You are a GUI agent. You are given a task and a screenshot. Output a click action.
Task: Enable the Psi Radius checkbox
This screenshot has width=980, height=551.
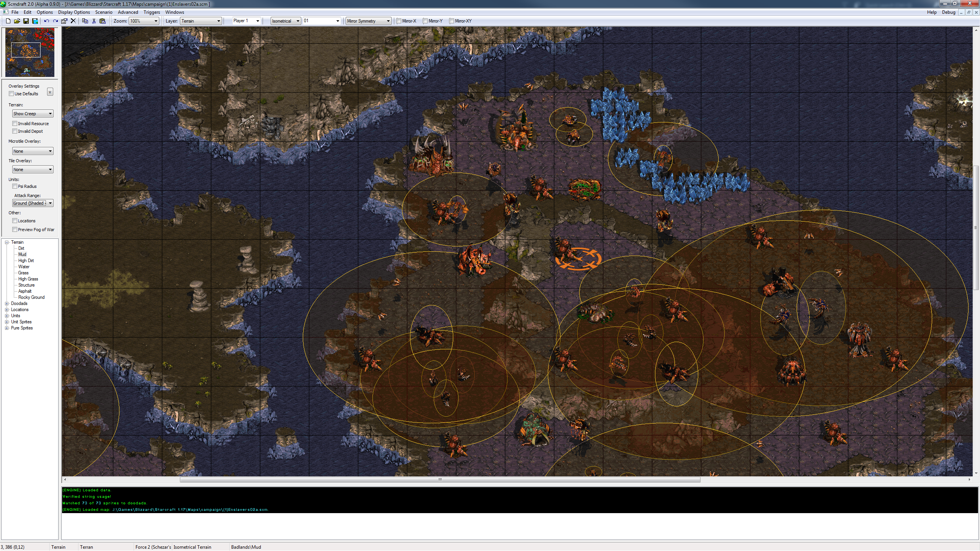pos(15,186)
